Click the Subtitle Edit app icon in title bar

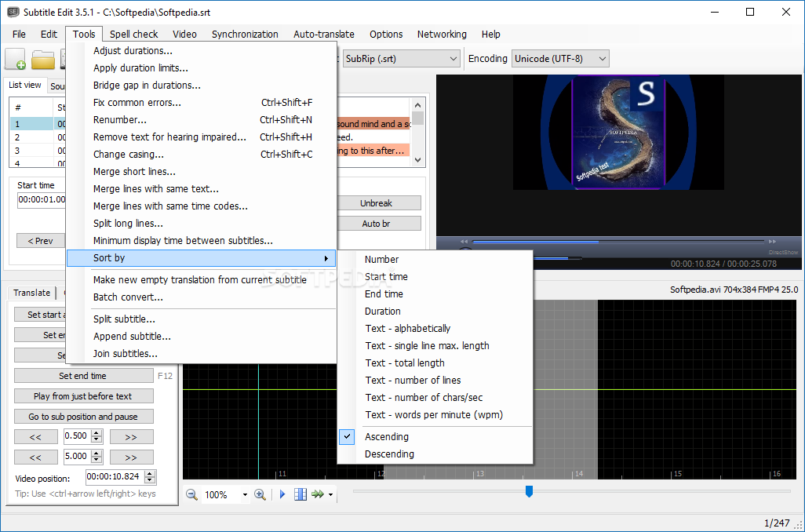[x=13, y=12]
